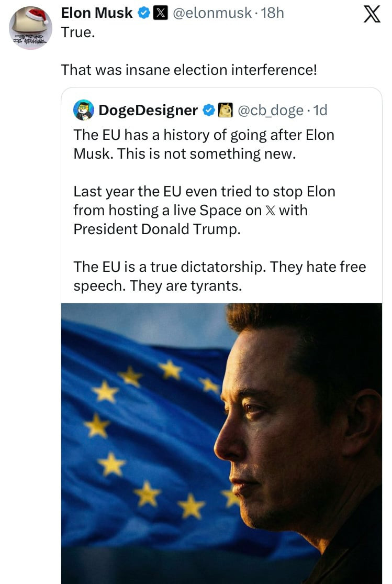Click the blue verified badge beside Elon Musk
Screen dimensions: 392x584
click(143, 14)
